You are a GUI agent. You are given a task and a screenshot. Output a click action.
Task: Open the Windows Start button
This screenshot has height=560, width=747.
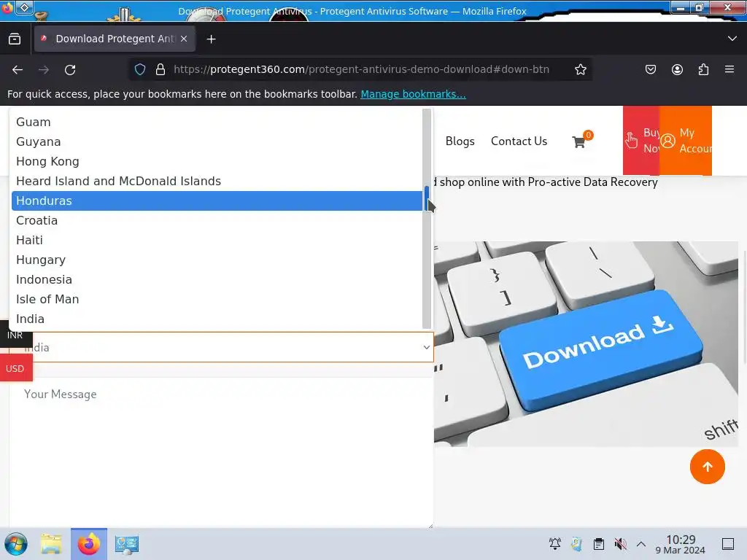click(16, 544)
